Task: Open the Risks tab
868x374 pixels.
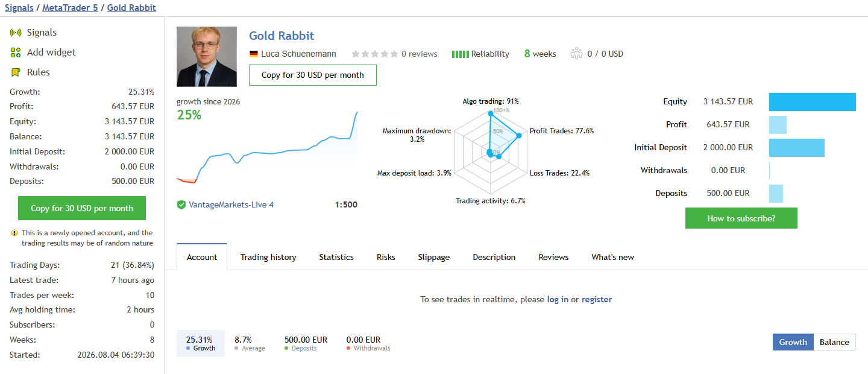Action: pyautogui.click(x=386, y=257)
